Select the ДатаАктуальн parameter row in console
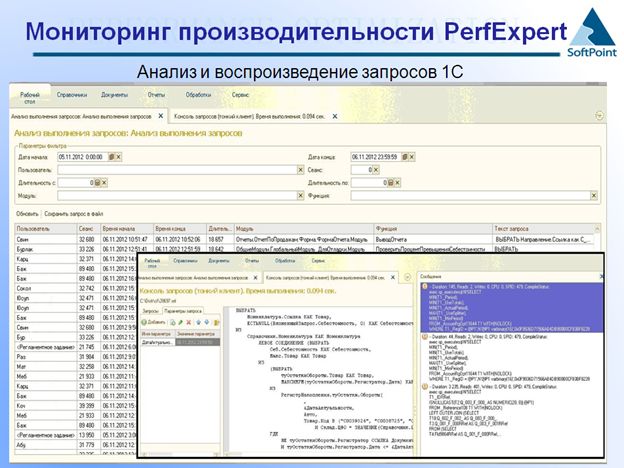Viewport: 624px width, 468px height. tap(180, 342)
